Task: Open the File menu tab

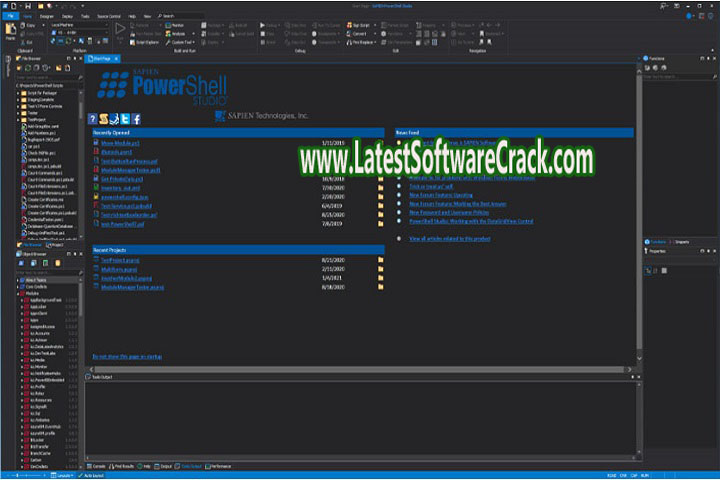Action: [10, 16]
